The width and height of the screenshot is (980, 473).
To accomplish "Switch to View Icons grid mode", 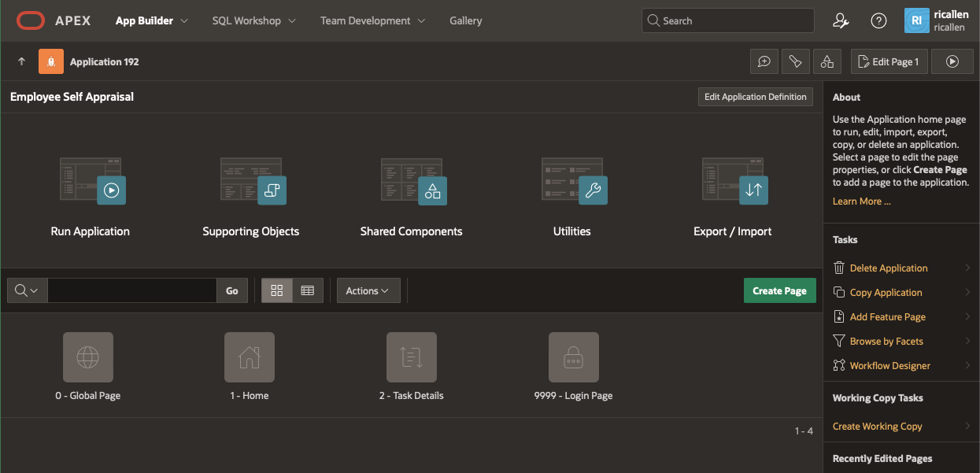I will click(277, 290).
